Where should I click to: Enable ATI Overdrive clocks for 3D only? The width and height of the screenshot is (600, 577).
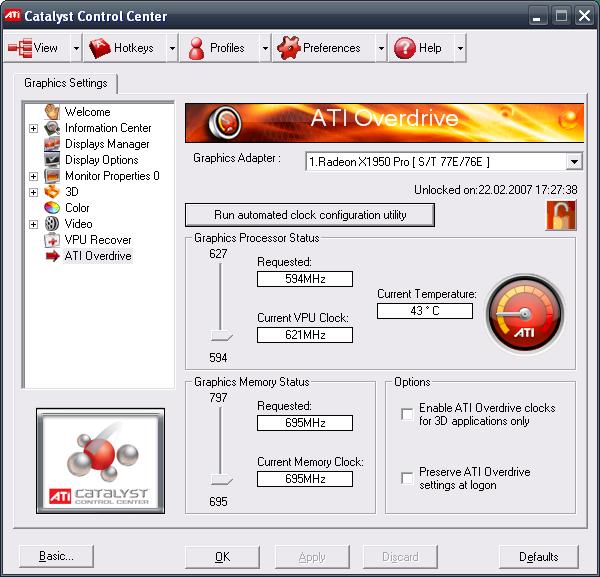click(407, 414)
